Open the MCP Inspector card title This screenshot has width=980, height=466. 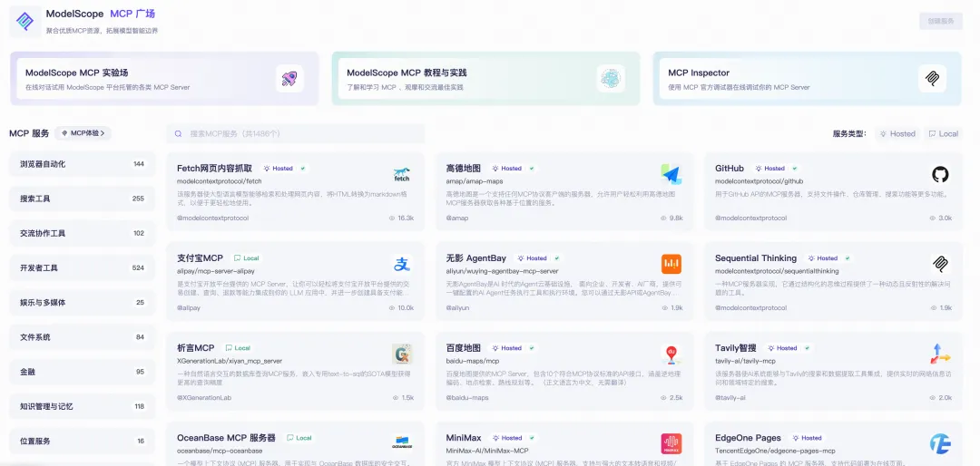coord(698,73)
